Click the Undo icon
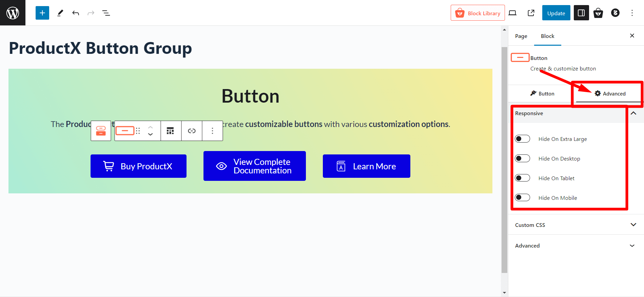The height and width of the screenshot is (297, 644). click(x=76, y=13)
